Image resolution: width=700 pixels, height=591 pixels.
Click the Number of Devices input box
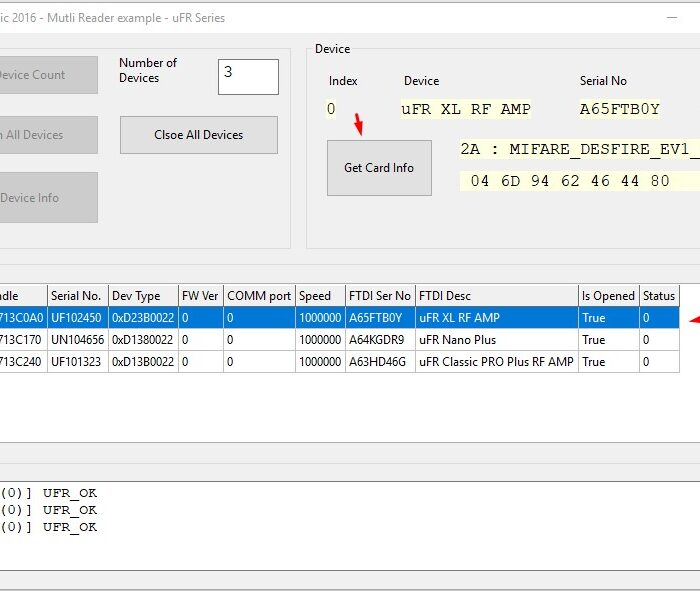(248, 77)
